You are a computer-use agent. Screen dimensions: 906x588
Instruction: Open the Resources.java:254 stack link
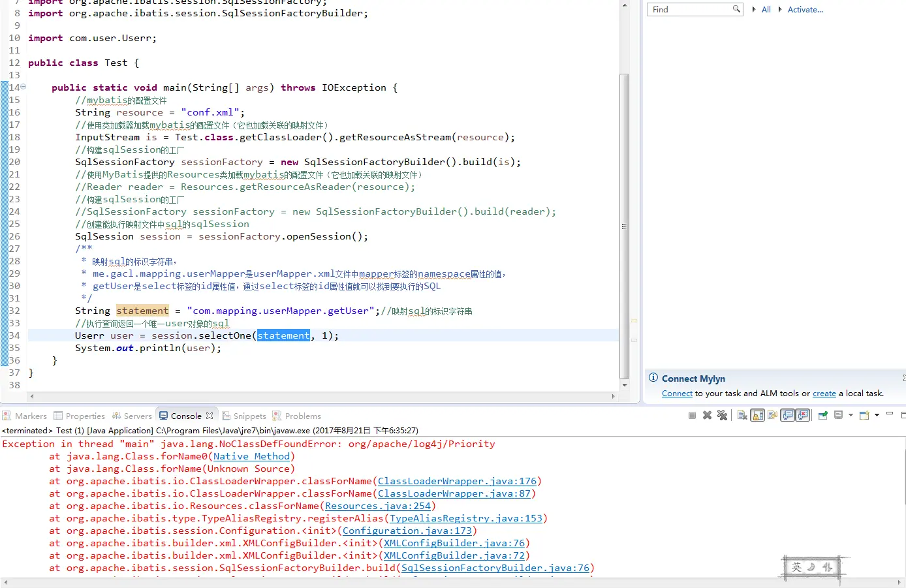[378, 506]
